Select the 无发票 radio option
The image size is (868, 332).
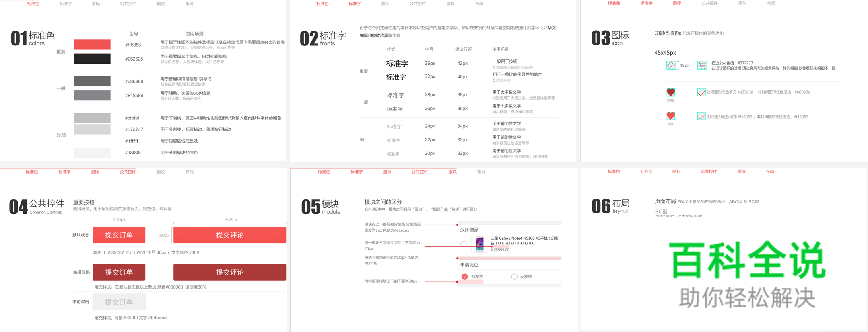coord(514,277)
